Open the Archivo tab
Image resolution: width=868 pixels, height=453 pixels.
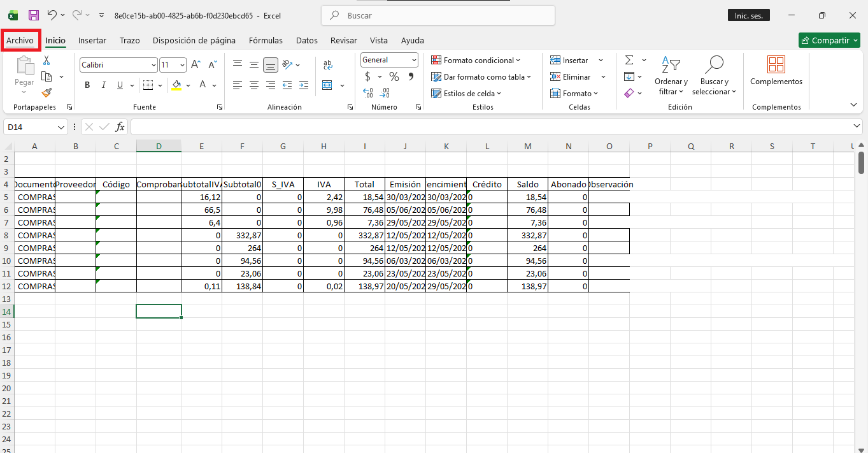pyautogui.click(x=20, y=40)
